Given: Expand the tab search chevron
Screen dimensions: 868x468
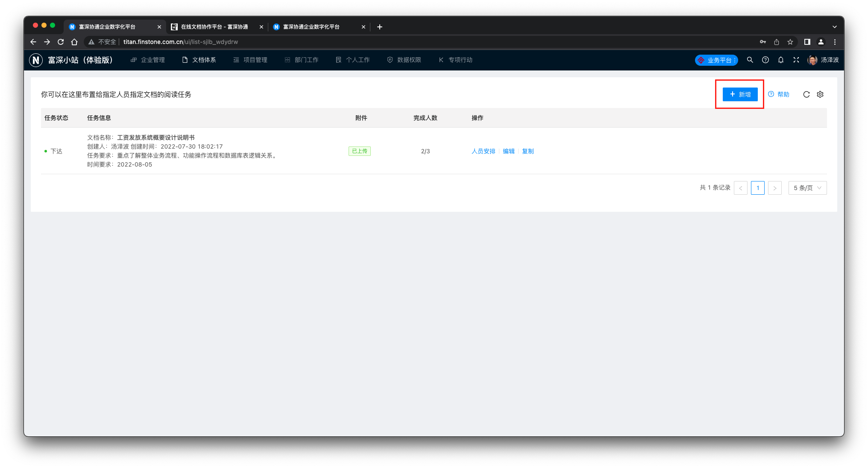Looking at the screenshot, I should pyautogui.click(x=834, y=27).
